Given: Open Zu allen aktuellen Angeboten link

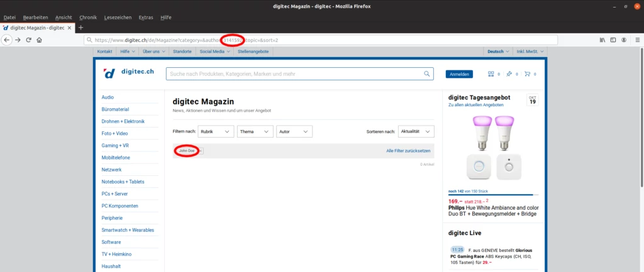Looking at the screenshot, I should 476,105.
